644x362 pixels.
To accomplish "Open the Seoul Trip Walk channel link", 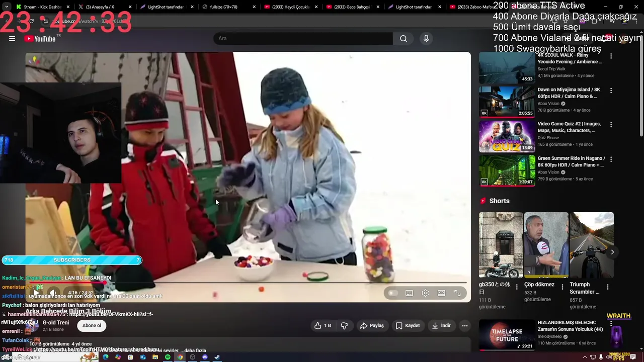I will point(551,69).
